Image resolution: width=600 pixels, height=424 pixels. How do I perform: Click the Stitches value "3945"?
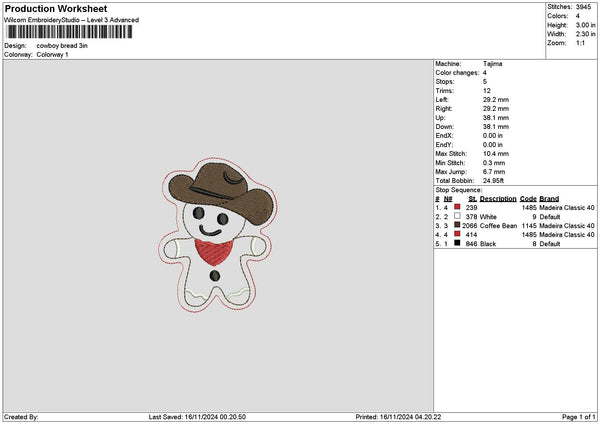coord(583,7)
